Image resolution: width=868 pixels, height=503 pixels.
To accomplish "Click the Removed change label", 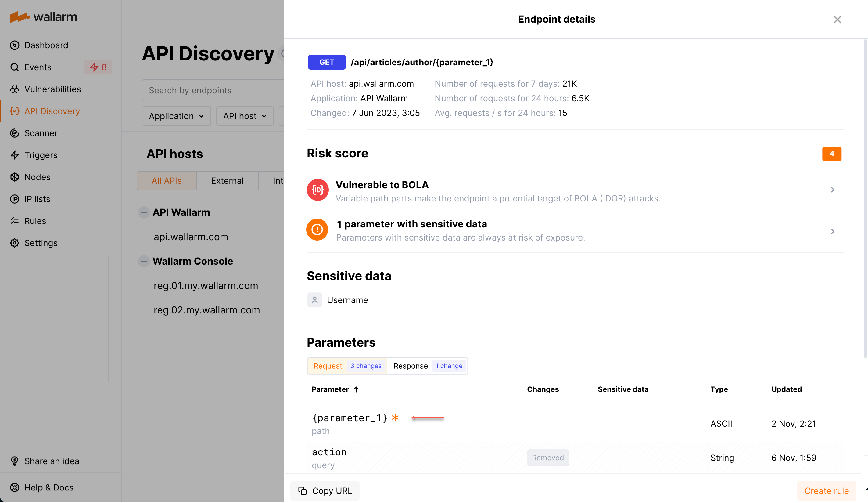I will 548,458.
